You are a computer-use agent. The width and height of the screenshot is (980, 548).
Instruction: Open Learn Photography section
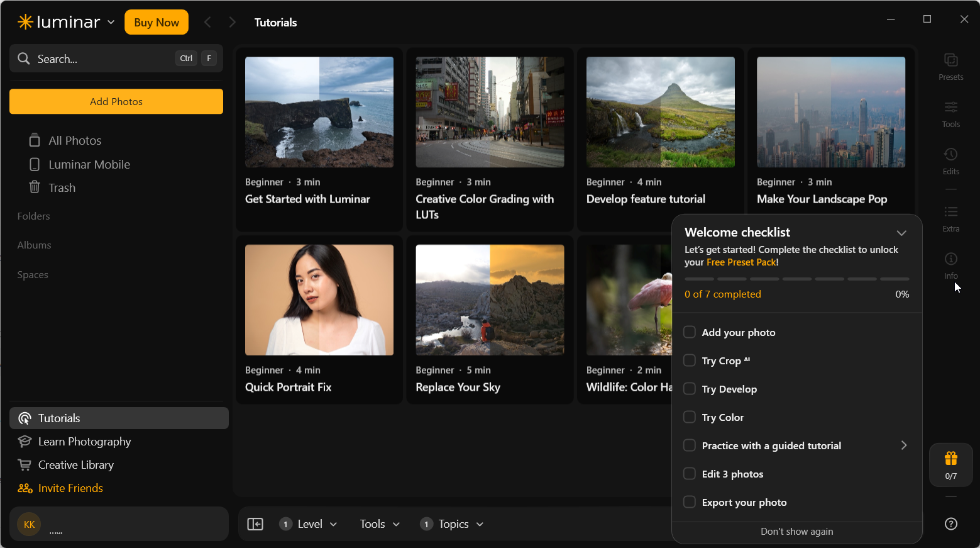tap(75, 442)
